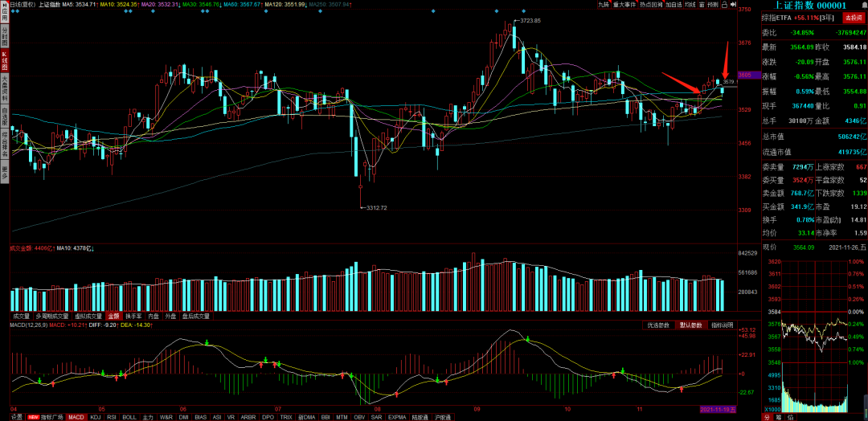This screenshot has width=868, height=421.
Task: Select the 外盘 tab
Action: (x=171, y=316)
